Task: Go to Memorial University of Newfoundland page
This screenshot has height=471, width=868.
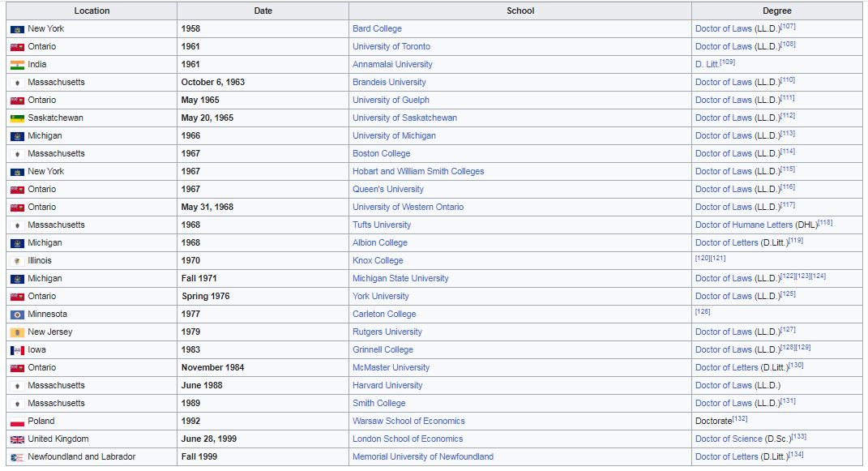Action: tap(423, 457)
